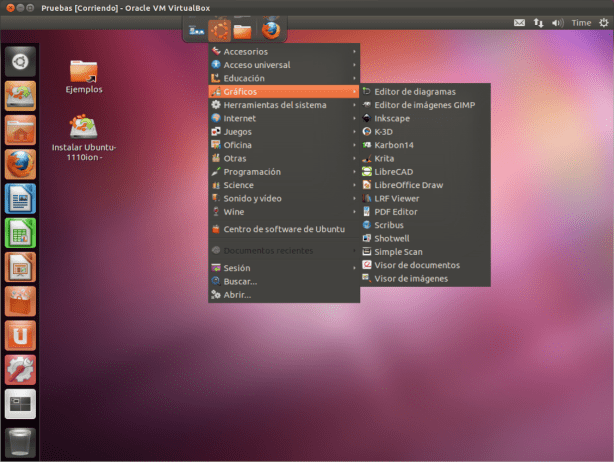Open Centro de software de Ubuntu
Image resolution: width=614 pixels, height=462 pixels.
[283, 229]
